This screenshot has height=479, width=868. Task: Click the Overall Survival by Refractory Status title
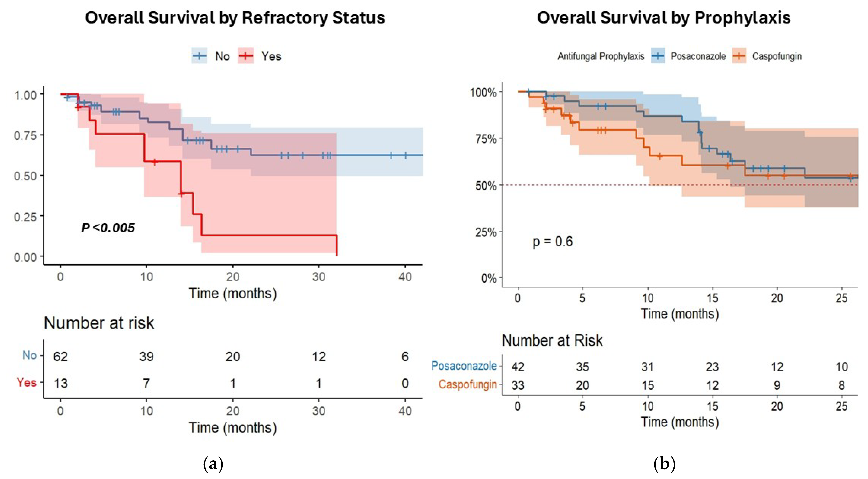click(x=235, y=17)
